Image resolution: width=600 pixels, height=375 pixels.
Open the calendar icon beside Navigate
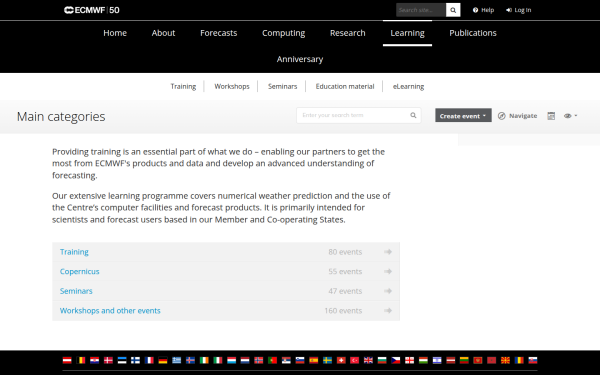click(551, 116)
